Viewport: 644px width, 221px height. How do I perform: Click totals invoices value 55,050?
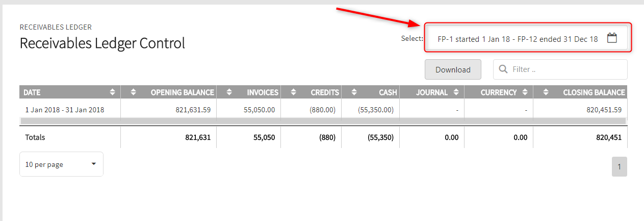(x=263, y=137)
